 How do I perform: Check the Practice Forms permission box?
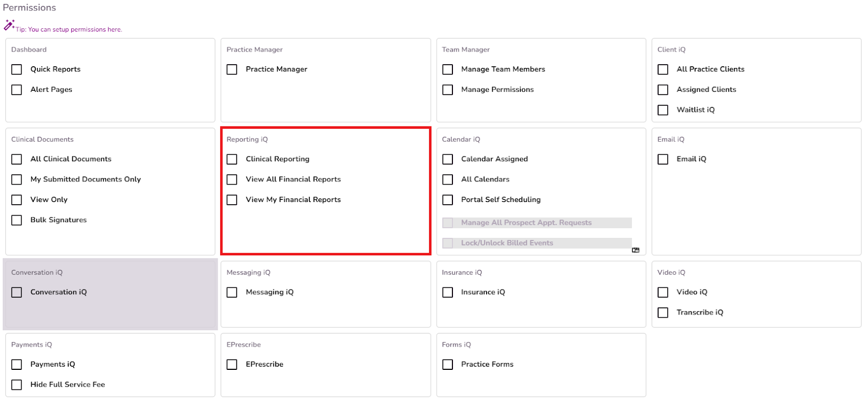(x=448, y=364)
